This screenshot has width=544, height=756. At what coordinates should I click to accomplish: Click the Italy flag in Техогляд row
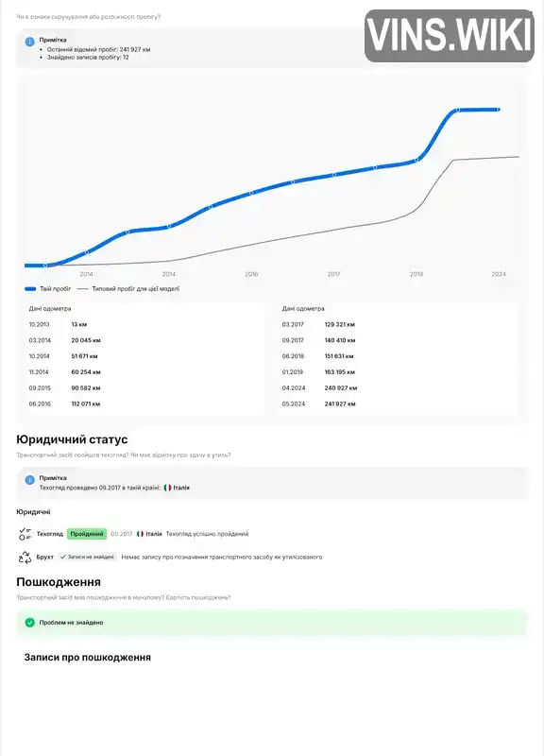point(140,534)
